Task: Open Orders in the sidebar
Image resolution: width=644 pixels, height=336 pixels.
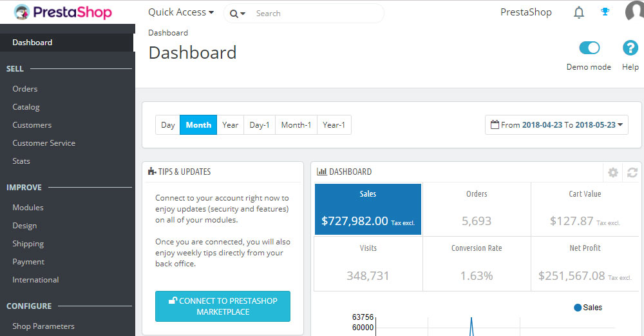Action: [x=24, y=89]
